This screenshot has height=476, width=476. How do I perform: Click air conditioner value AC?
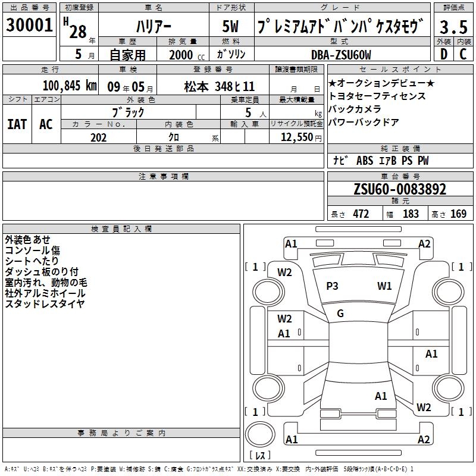point(46,124)
